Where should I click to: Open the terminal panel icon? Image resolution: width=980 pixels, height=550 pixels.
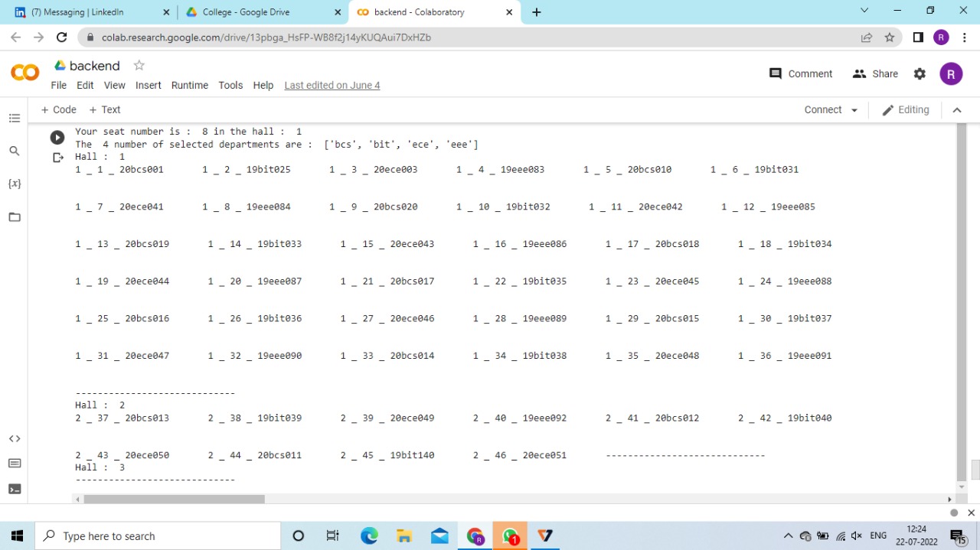(x=15, y=489)
